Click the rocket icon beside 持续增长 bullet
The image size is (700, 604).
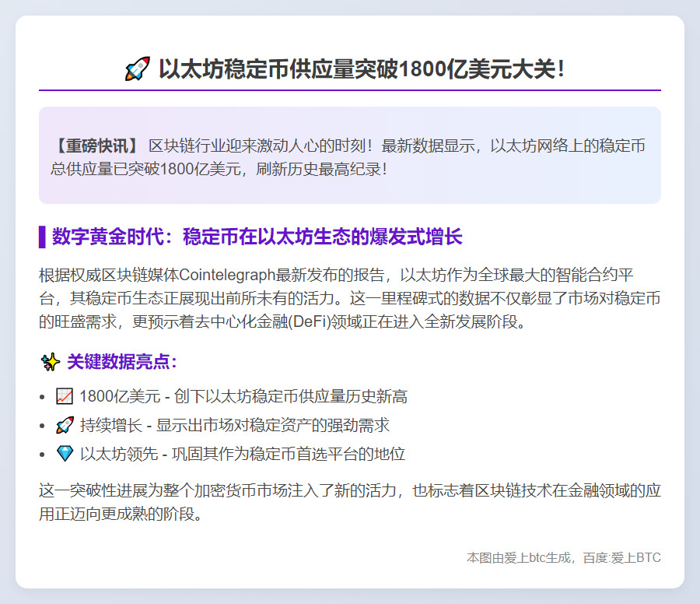click(65, 425)
